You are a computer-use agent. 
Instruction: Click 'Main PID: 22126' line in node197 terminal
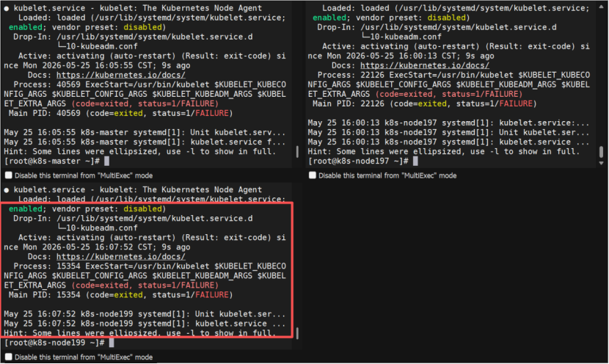424,103
